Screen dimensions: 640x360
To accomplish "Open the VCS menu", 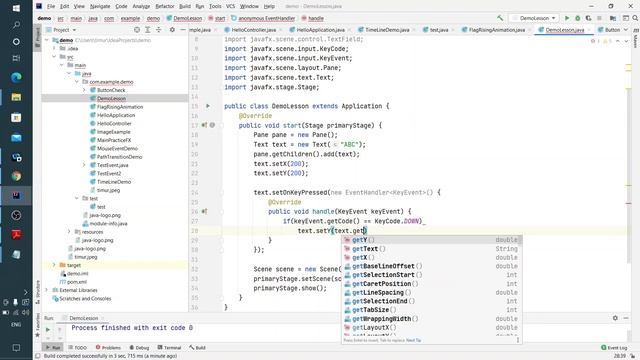I will click(231, 6).
